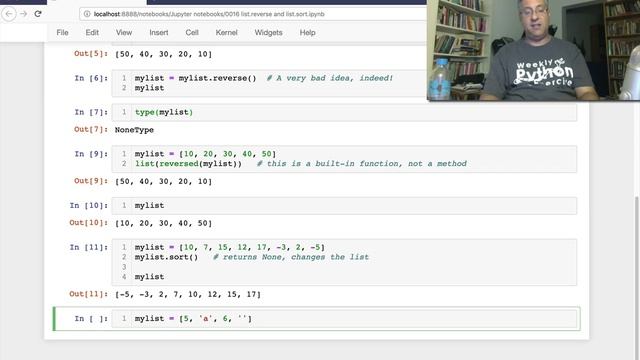Click the webcam video overlay
The width and height of the screenshot is (640, 360).
533,50
